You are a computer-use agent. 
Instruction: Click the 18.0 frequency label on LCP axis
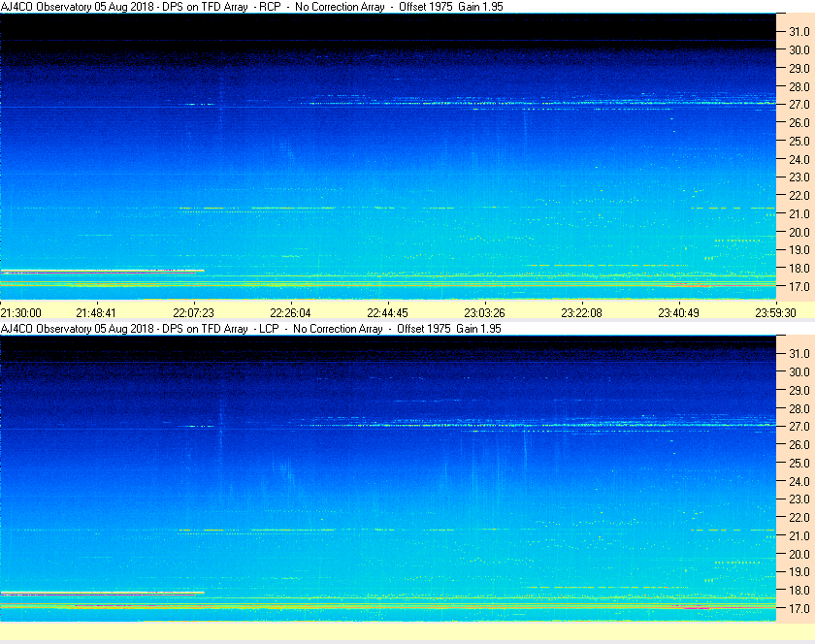[799, 590]
